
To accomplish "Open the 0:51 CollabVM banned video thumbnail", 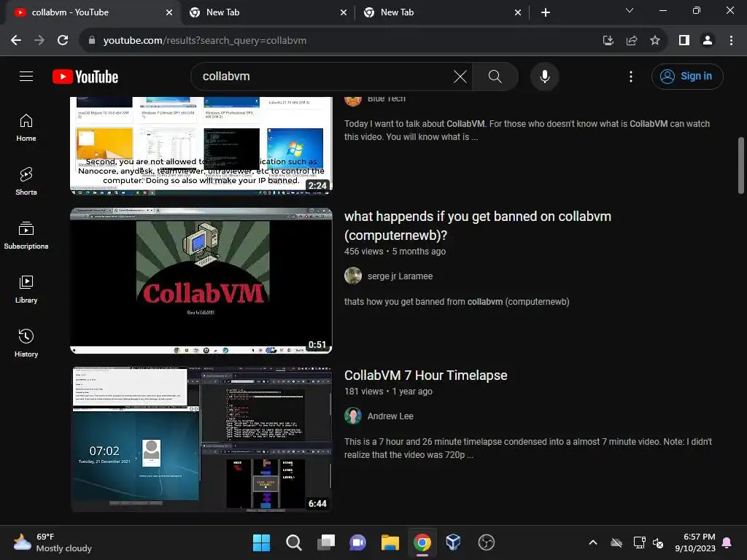I will 201,281.
